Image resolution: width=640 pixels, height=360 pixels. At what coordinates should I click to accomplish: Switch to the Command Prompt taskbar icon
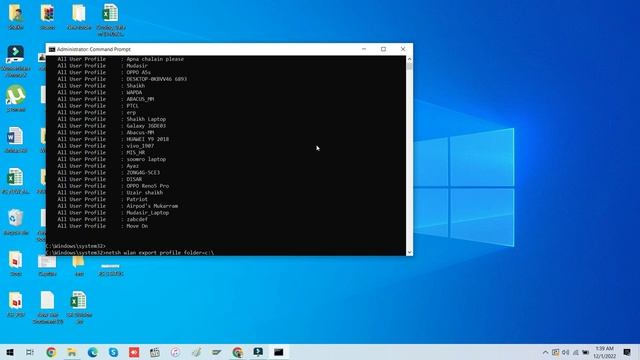[x=279, y=352]
